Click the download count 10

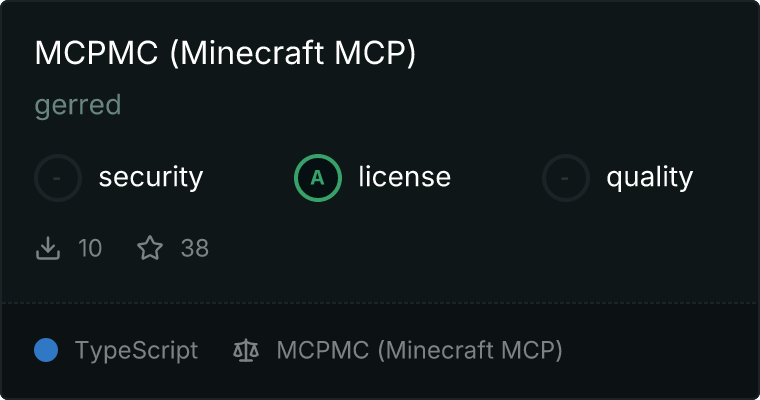[90, 248]
